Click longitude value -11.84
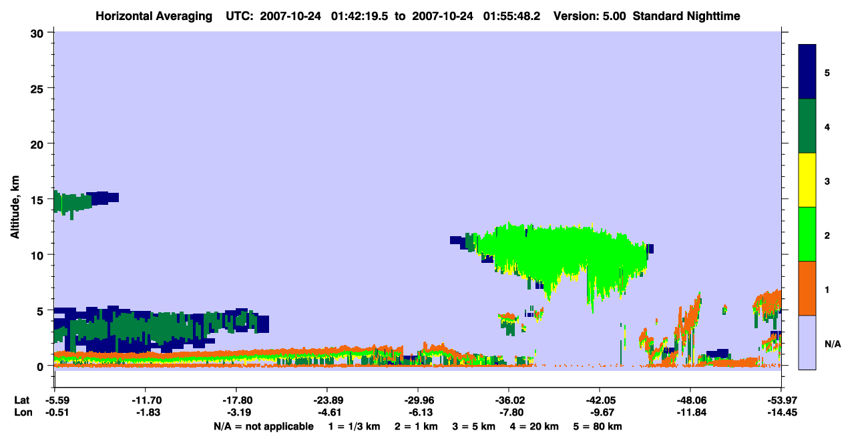868x445 pixels. (690, 412)
